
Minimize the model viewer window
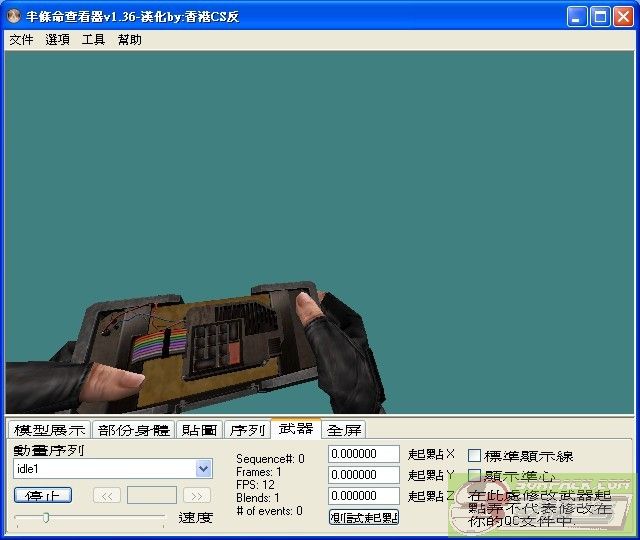[x=576, y=16]
